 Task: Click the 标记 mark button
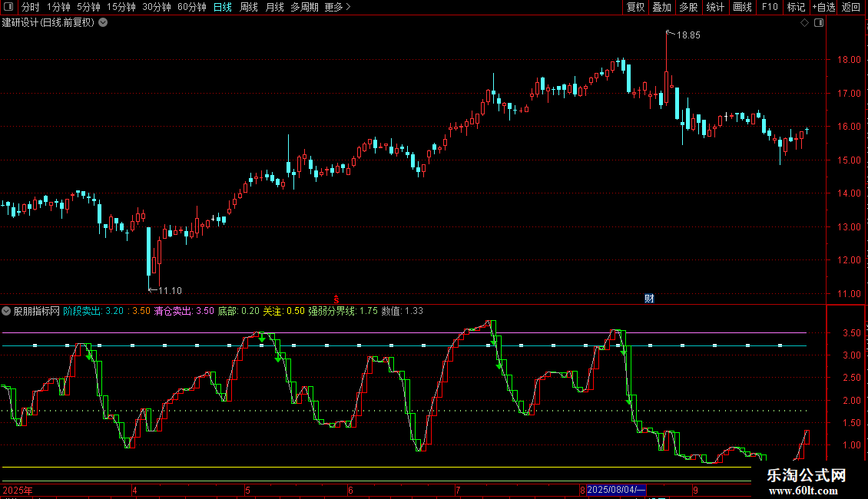[x=796, y=7]
